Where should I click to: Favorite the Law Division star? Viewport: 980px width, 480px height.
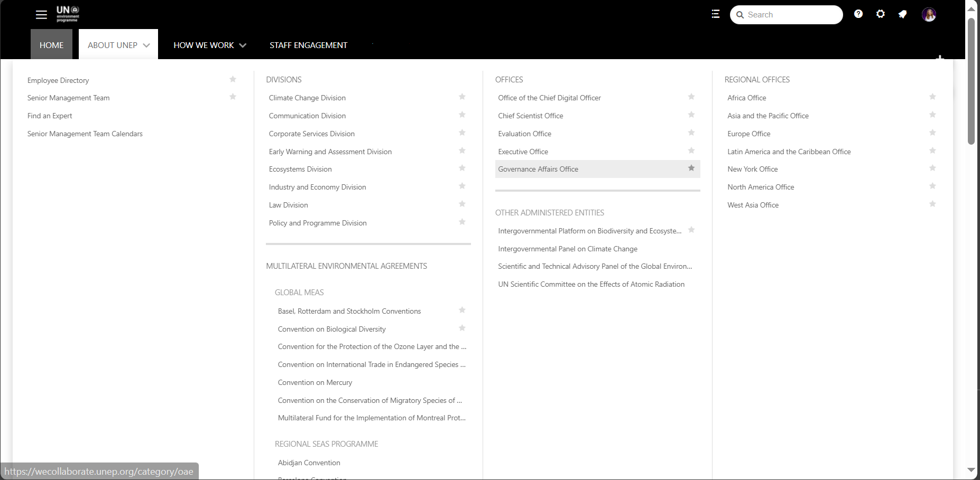pos(462,204)
